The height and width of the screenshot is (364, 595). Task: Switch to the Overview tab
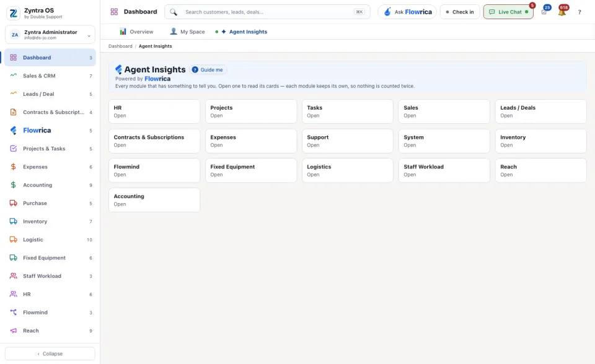coord(136,32)
